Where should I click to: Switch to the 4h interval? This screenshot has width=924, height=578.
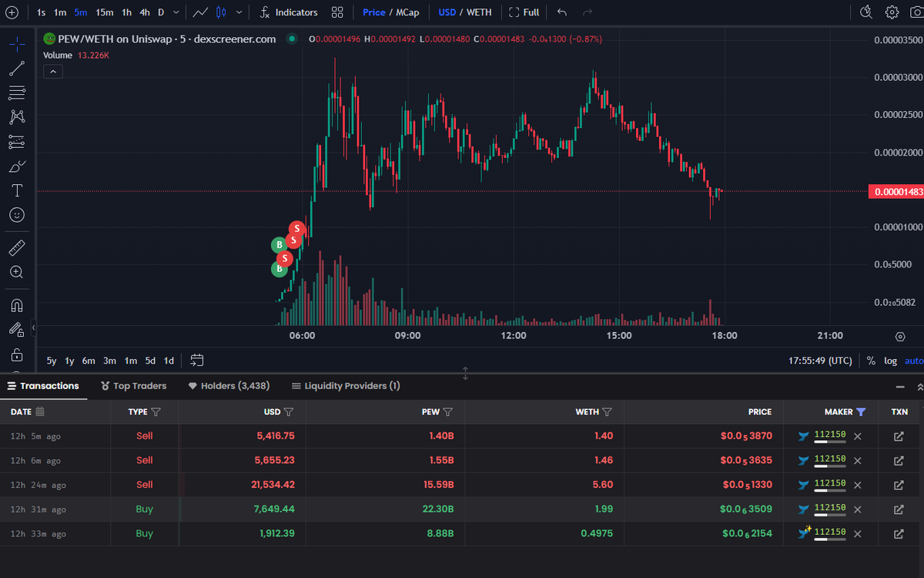coord(145,12)
